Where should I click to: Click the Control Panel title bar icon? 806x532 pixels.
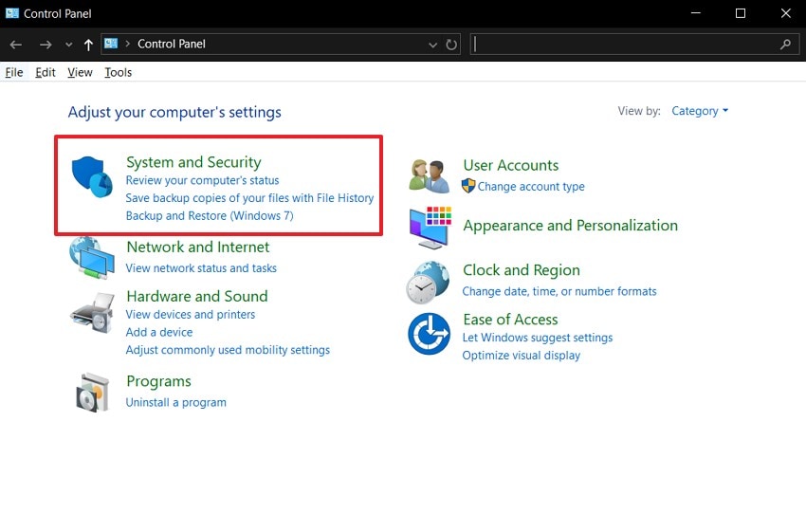(x=11, y=13)
